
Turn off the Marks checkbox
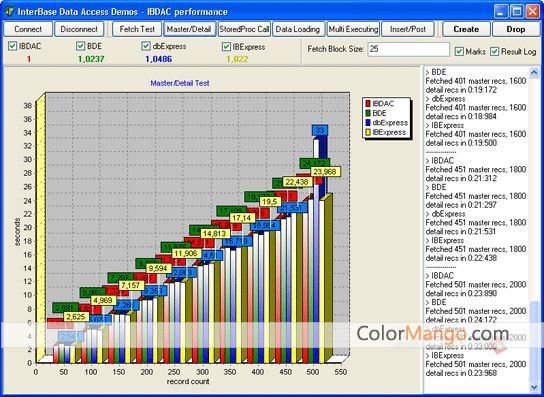click(459, 51)
